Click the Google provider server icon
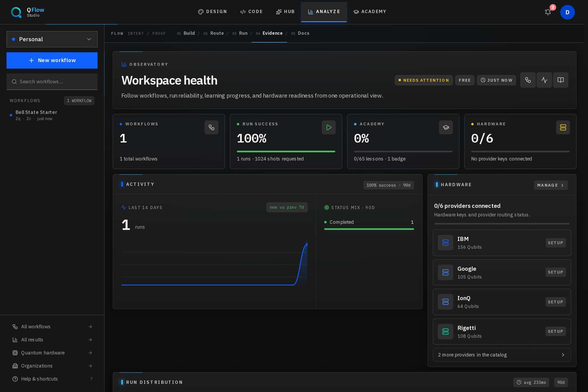Screen dimensions: 588x392 (x=445, y=272)
